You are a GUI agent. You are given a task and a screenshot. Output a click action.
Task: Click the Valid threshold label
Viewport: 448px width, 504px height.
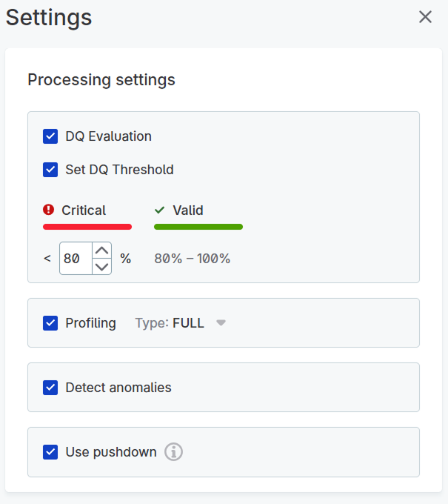(188, 210)
